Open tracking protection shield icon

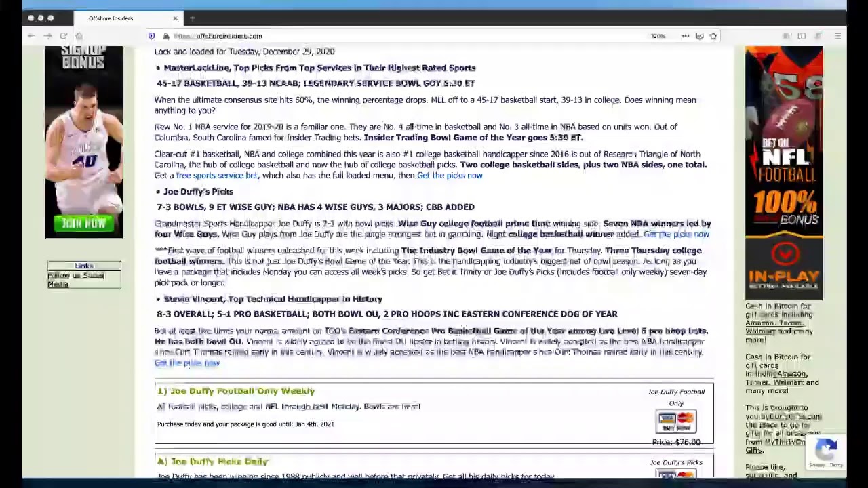[151, 36]
